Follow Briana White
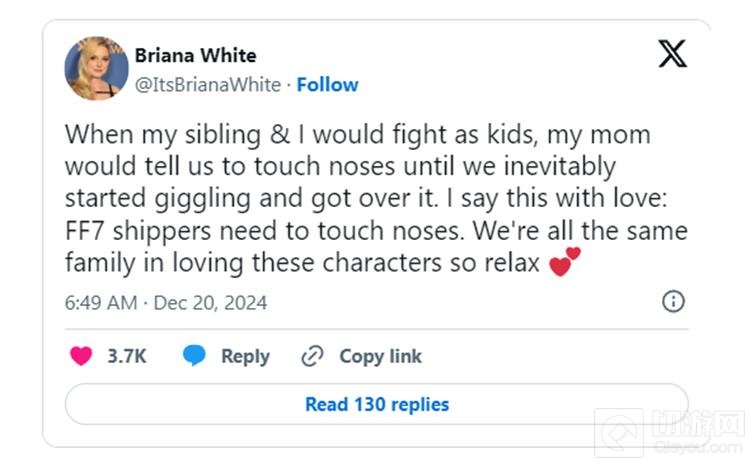The image size is (750, 463). (x=327, y=85)
